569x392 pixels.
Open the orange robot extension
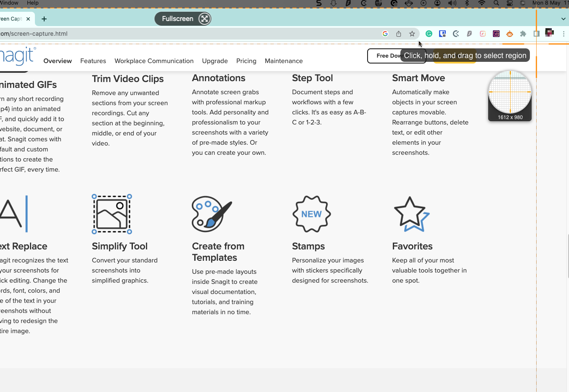pos(510,34)
